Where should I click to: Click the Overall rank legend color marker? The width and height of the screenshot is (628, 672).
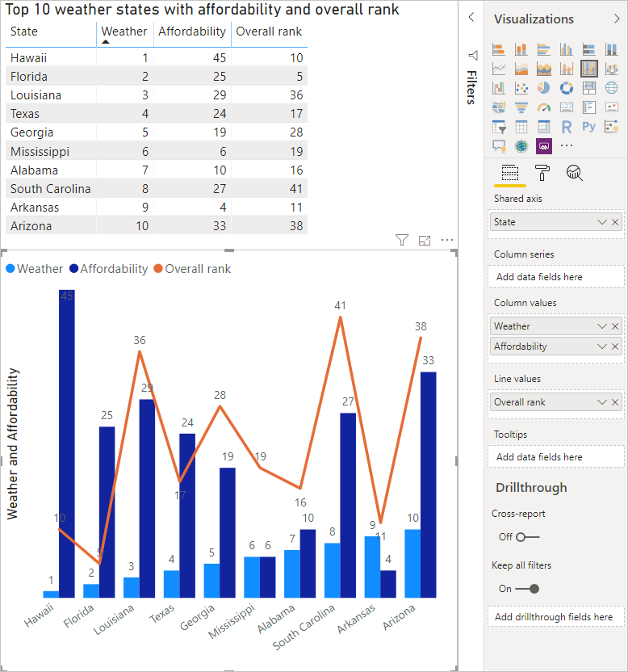tap(158, 269)
